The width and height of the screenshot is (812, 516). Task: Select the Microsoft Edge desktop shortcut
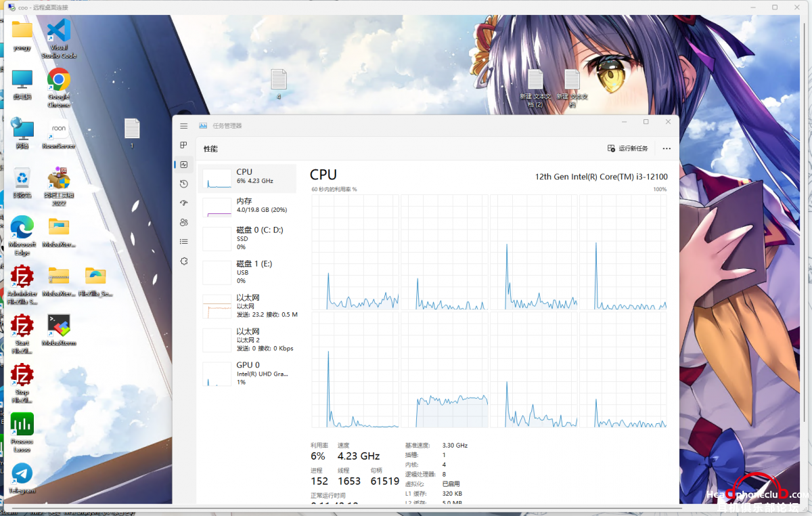click(x=22, y=236)
